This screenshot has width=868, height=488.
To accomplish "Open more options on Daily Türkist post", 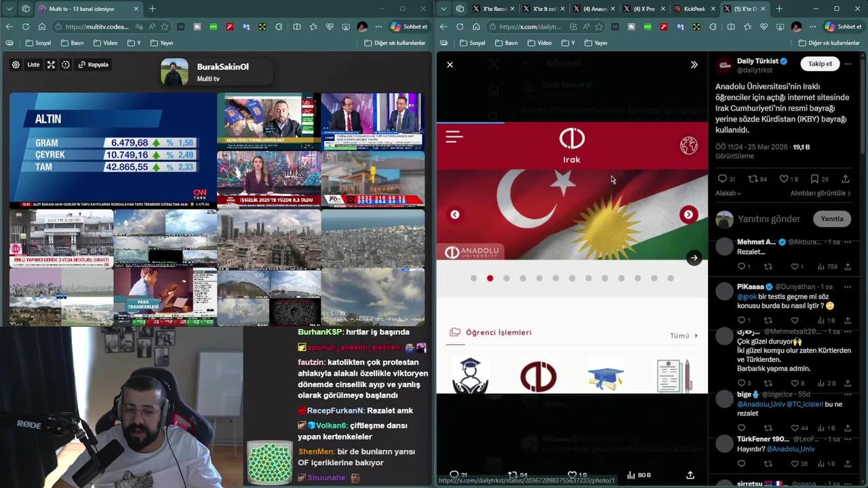I will click(848, 64).
